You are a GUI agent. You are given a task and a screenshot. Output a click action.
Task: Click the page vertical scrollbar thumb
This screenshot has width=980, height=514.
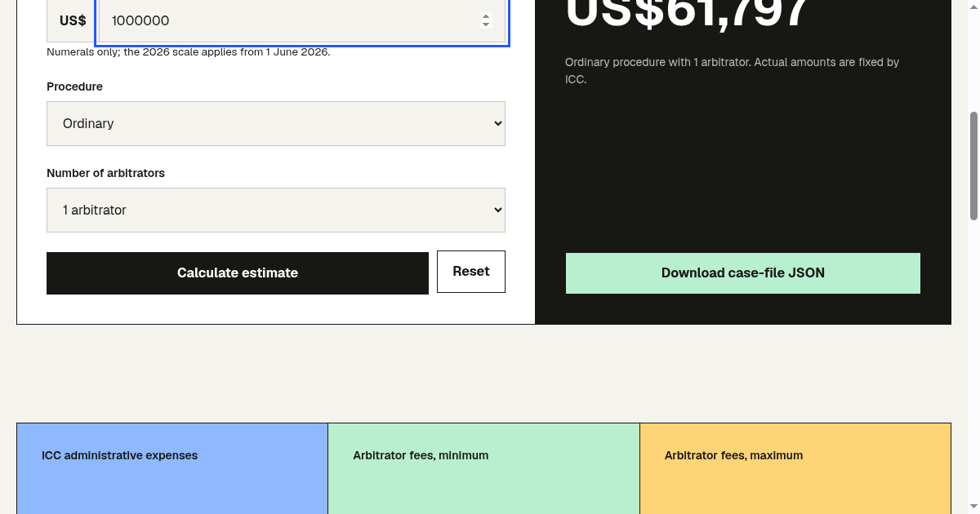click(973, 166)
